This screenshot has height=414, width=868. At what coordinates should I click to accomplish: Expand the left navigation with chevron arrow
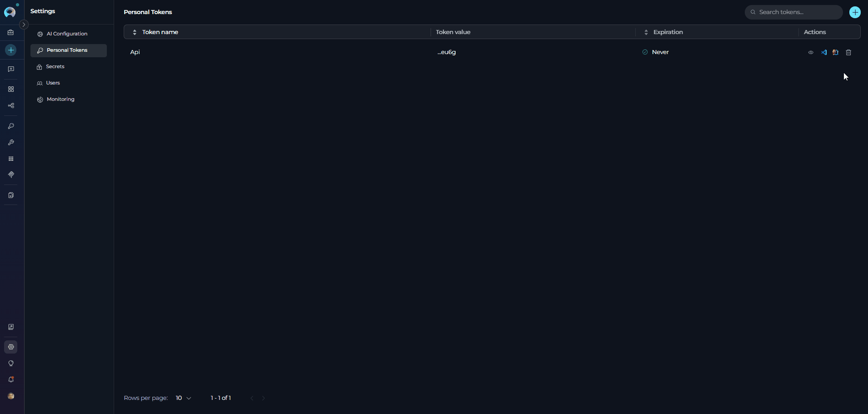[x=24, y=25]
